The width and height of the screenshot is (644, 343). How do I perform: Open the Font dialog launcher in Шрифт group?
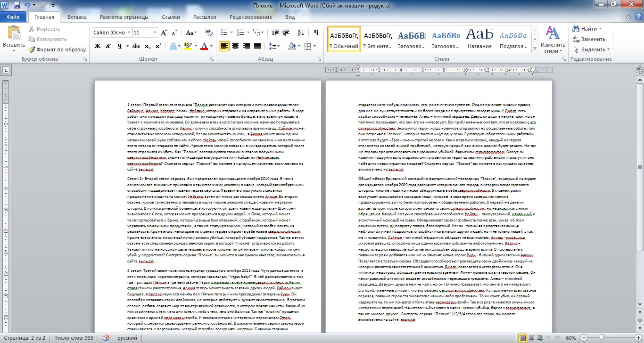[212, 59]
